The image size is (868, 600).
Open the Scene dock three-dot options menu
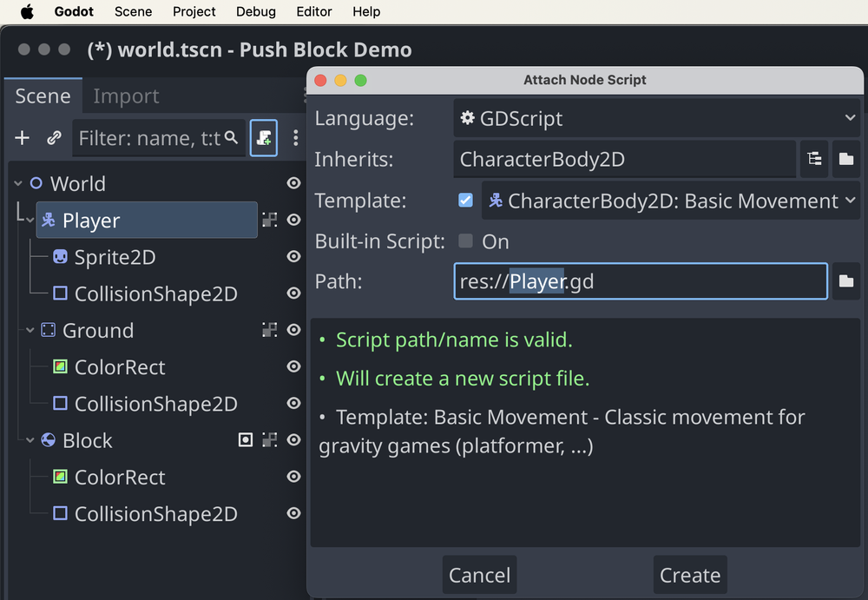tap(296, 138)
